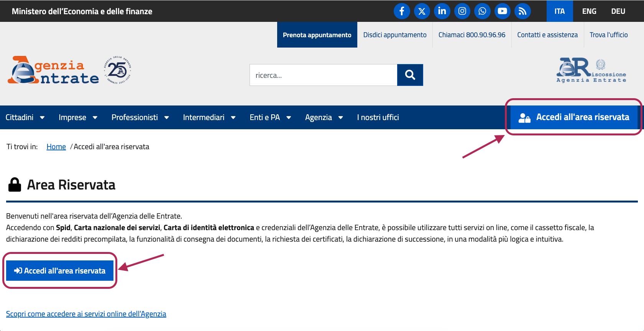Open Trova l'ufficio link

pos(609,35)
